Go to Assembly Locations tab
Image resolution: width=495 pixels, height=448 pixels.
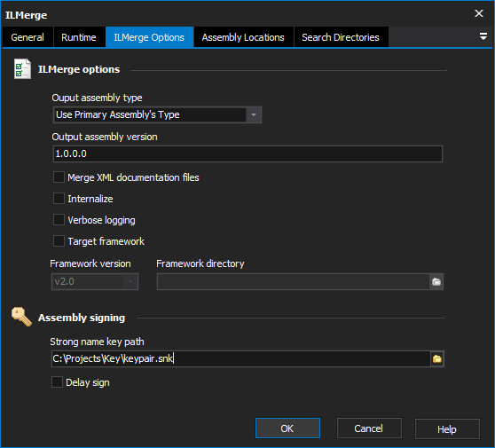pos(243,37)
